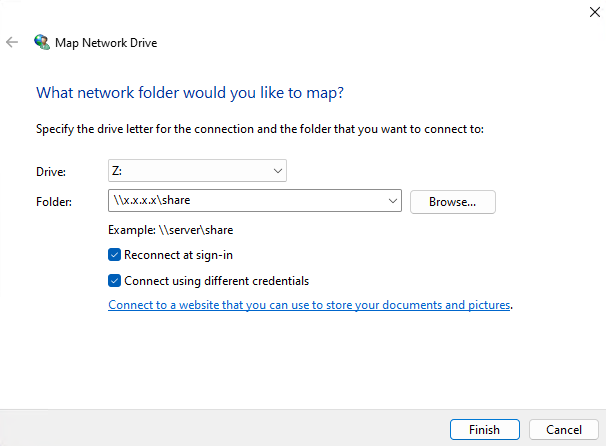Image resolution: width=606 pixels, height=446 pixels.
Task: Open the Drive letter combo box showing Z:
Action: coord(190,172)
